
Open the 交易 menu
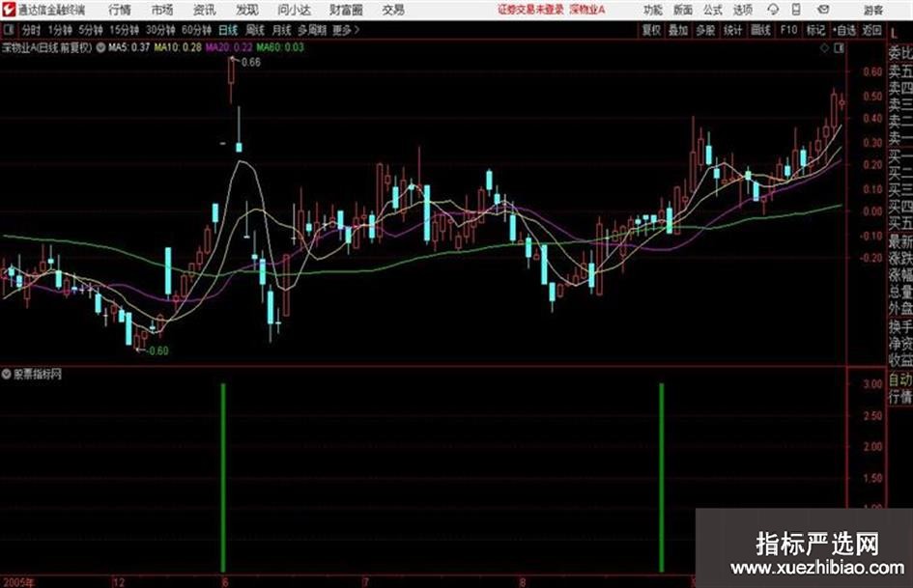[x=393, y=10]
